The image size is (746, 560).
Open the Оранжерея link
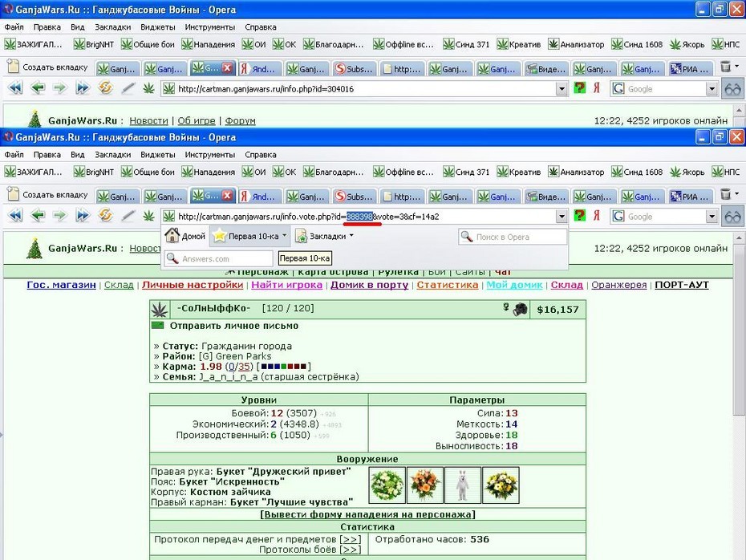619,285
